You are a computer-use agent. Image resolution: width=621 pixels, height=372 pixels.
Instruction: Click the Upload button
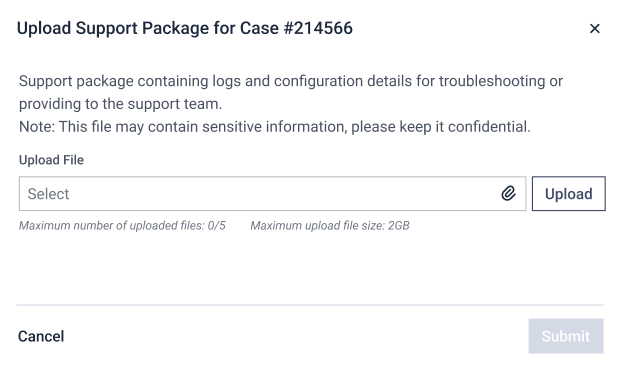[x=568, y=194]
